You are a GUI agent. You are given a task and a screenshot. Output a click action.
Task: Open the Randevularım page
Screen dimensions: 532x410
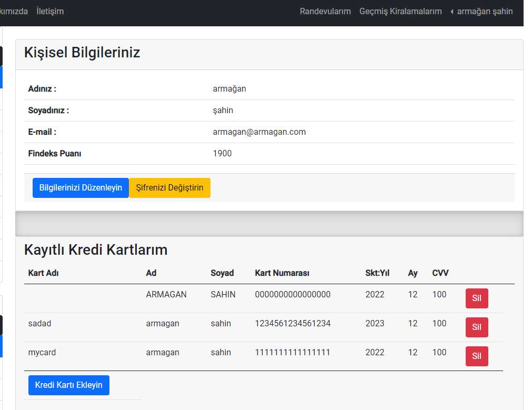[325, 11]
